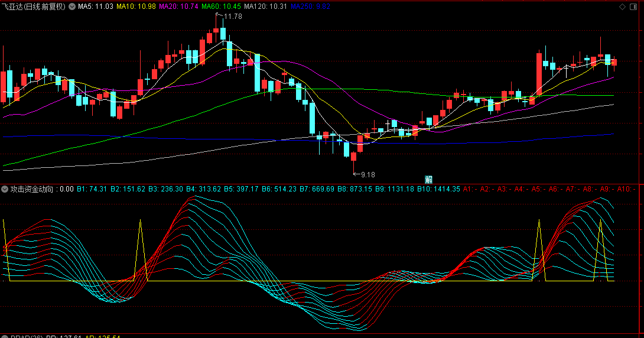Click the diamond marker icon at top right
The width and height of the screenshot is (644, 338).
point(622,6)
